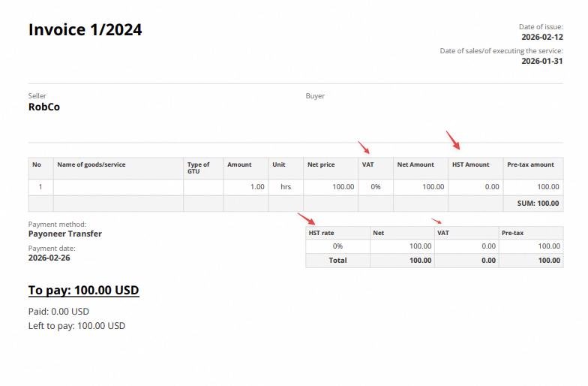Click the hrs unit cell

tap(285, 187)
